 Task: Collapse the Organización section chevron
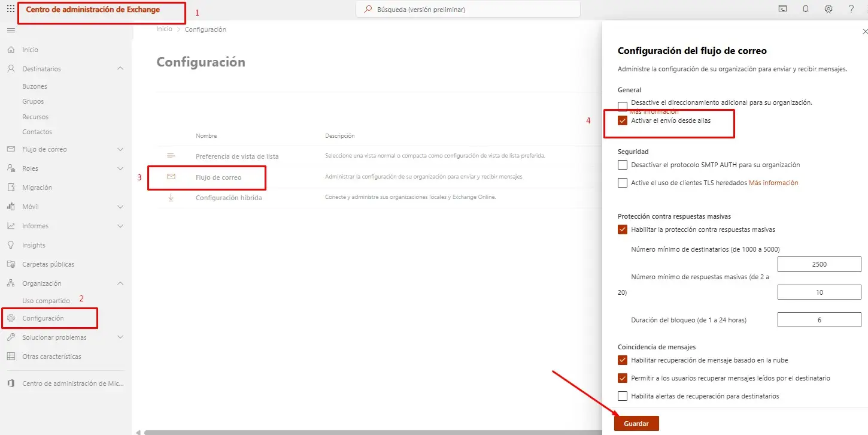point(120,283)
